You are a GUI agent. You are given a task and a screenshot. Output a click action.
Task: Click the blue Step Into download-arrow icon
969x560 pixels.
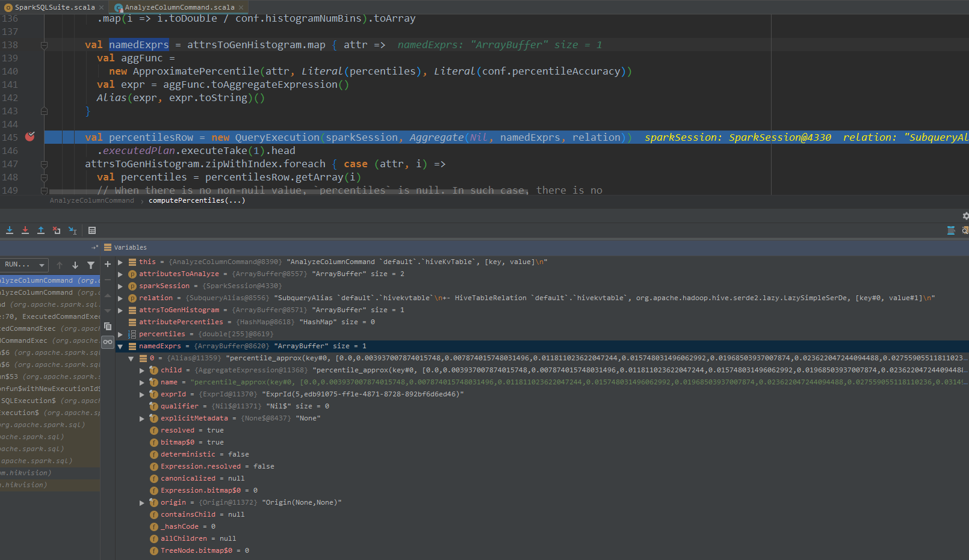tap(10, 230)
